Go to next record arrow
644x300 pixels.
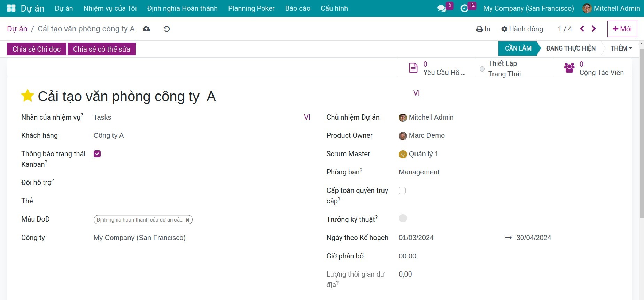pyautogui.click(x=594, y=29)
